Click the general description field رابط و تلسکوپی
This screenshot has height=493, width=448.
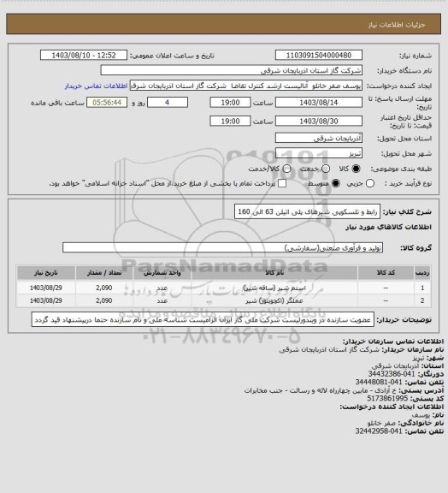click(307, 211)
